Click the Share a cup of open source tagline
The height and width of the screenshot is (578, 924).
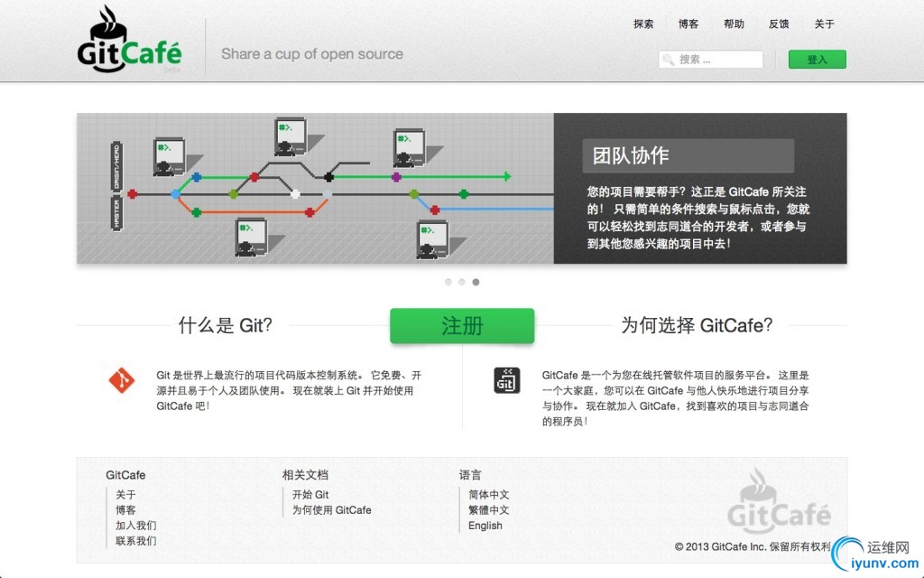pos(312,54)
